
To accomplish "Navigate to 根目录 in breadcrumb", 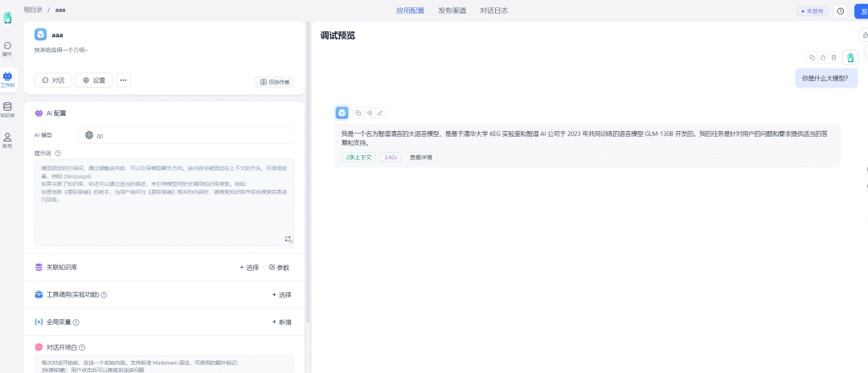I will (33, 10).
